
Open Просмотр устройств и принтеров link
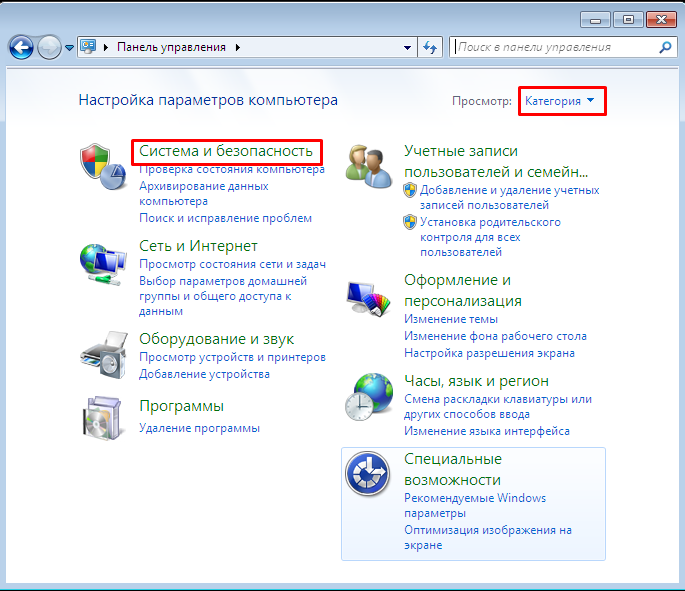tap(232, 357)
